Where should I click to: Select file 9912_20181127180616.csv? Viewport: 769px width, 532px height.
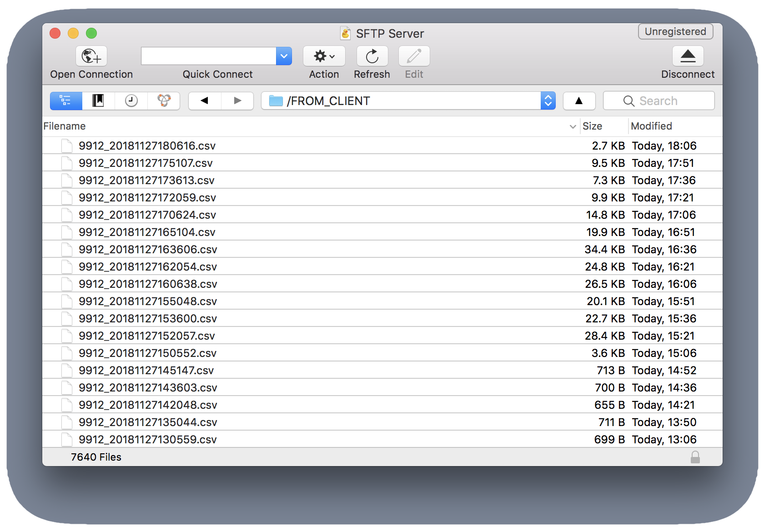click(x=382, y=146)
